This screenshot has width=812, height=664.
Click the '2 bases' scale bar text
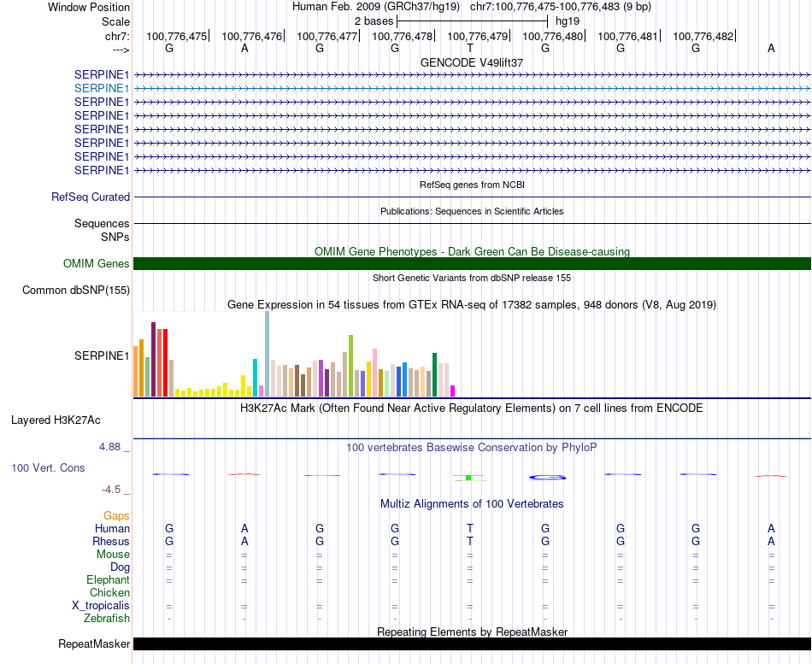pyautogui.click(x=374, y=21)
